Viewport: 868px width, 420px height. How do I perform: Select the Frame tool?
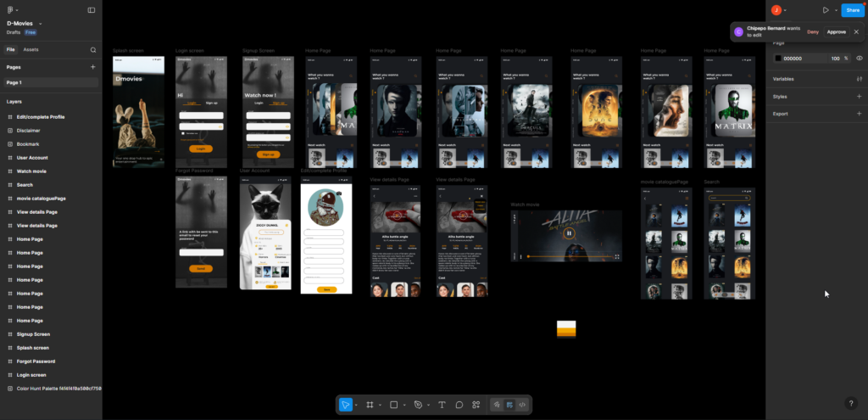click(x=370, y=405)
